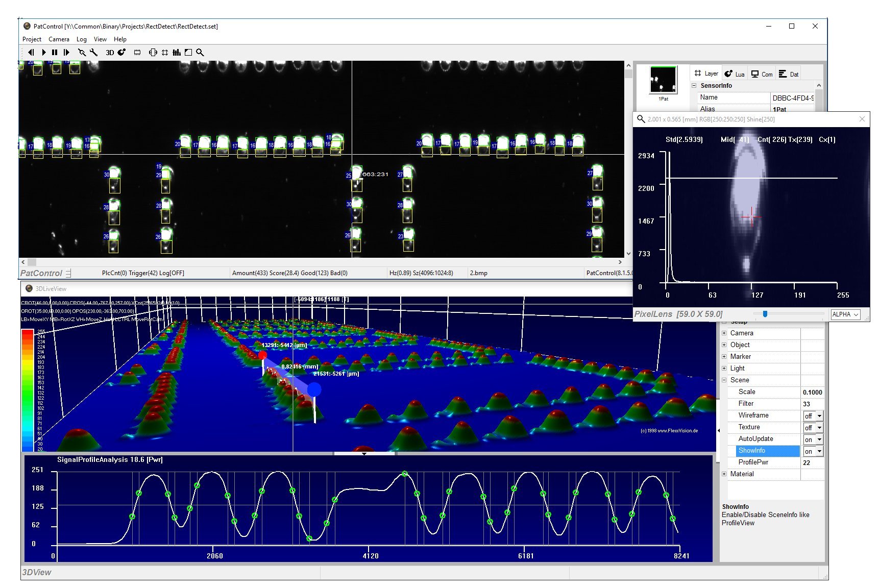Click the PatControl status bar grip icon
Image resolution: width=879 pixels, height=588 pixels.
68,273
